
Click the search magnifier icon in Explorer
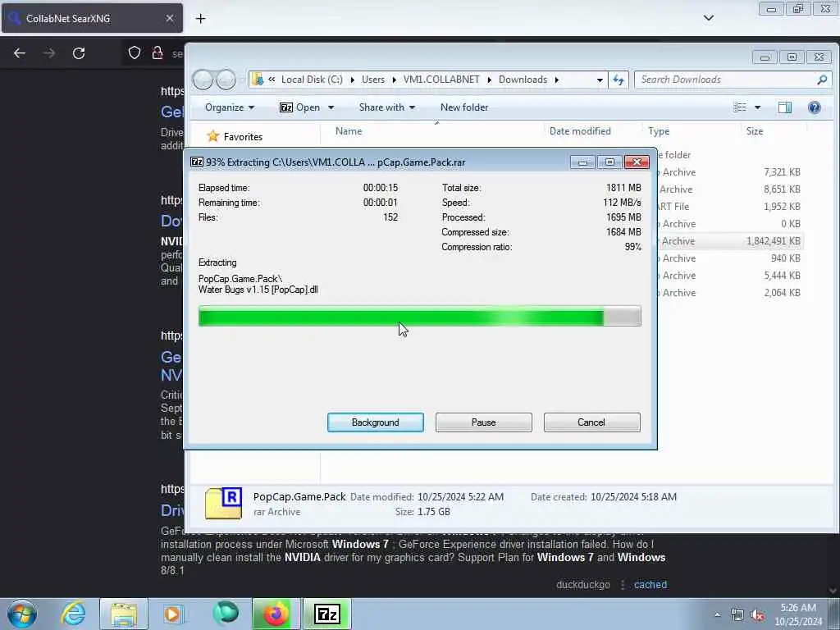(x=822, y=80)
